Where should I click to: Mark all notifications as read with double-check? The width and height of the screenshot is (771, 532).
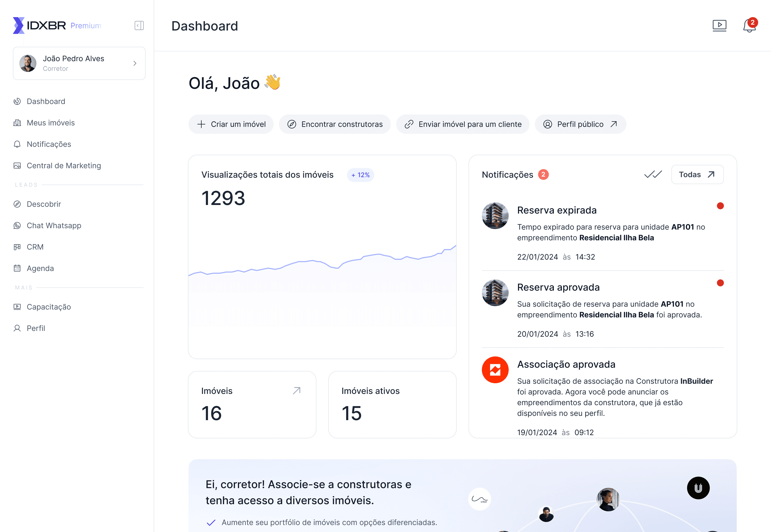pyautogui.click(x=653, y=174)
